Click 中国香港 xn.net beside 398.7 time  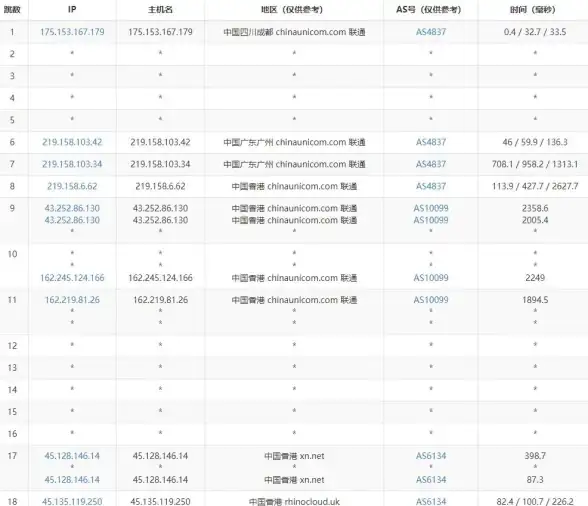click(294, 456)
